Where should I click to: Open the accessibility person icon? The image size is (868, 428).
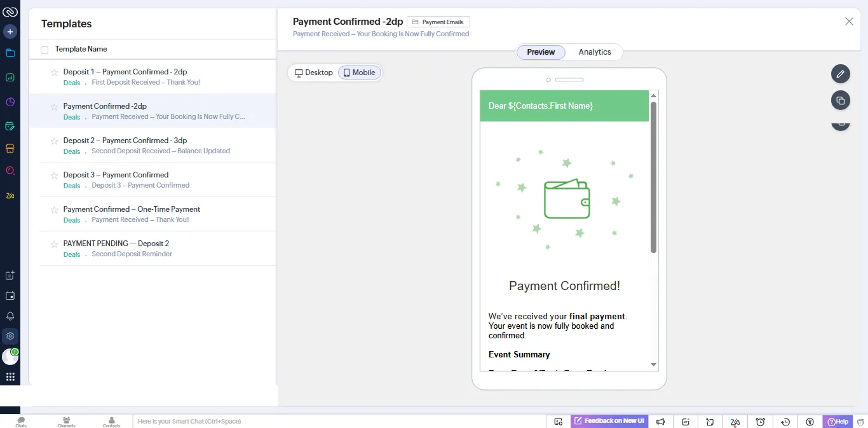[x=810, y=422]
